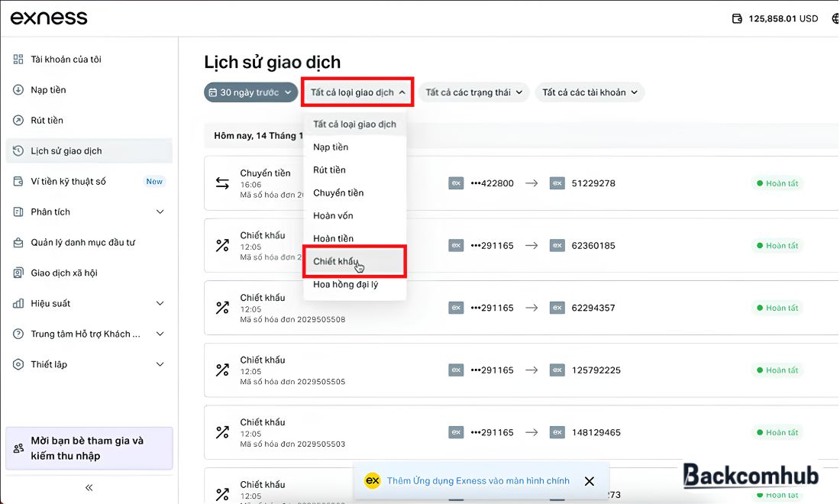Select Chiết khấu option in dropdown list
840x504 pixels.
pyautogui.click(x=354, y=261)
